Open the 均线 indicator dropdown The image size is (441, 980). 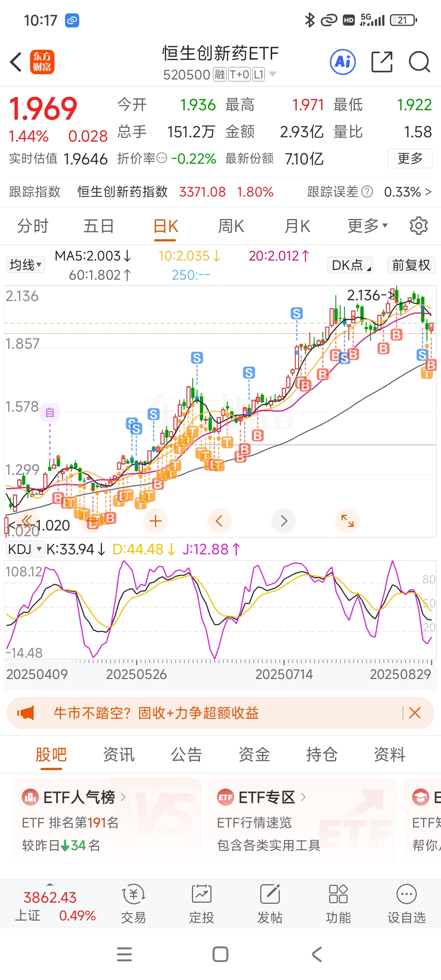[x=25, y=265]
